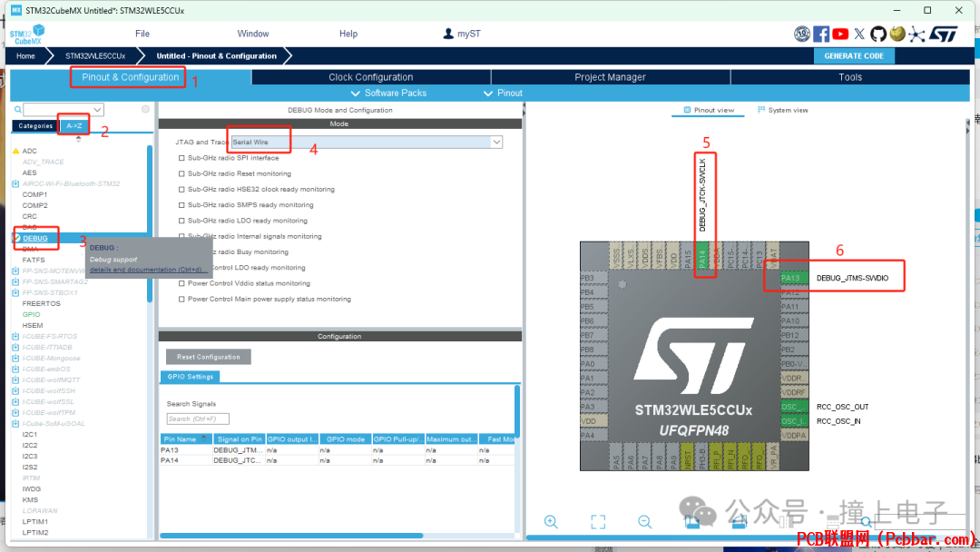980x552 pixels.
Task: Switch to Project Manager tab
Action: point(610,77)
